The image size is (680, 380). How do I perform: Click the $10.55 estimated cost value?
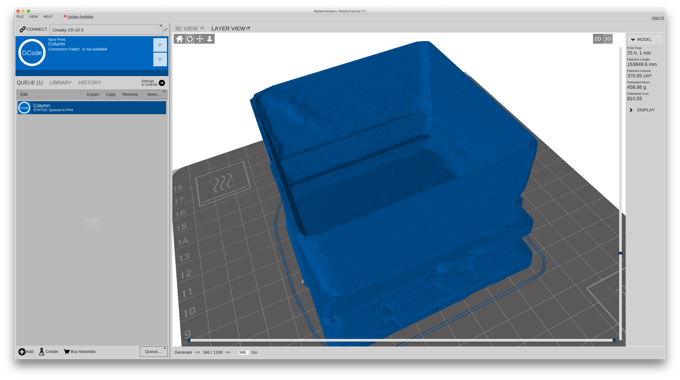click(x=634, y=98)
